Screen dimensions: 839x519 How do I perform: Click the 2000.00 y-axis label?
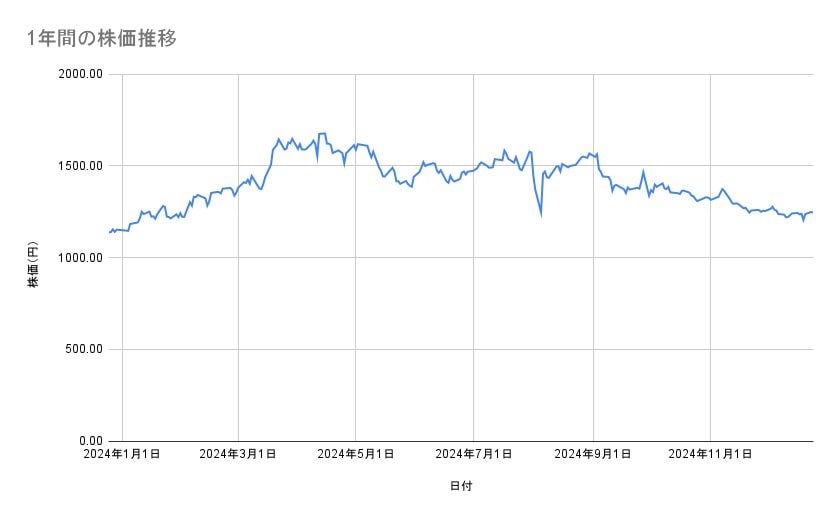click(81, 74)
